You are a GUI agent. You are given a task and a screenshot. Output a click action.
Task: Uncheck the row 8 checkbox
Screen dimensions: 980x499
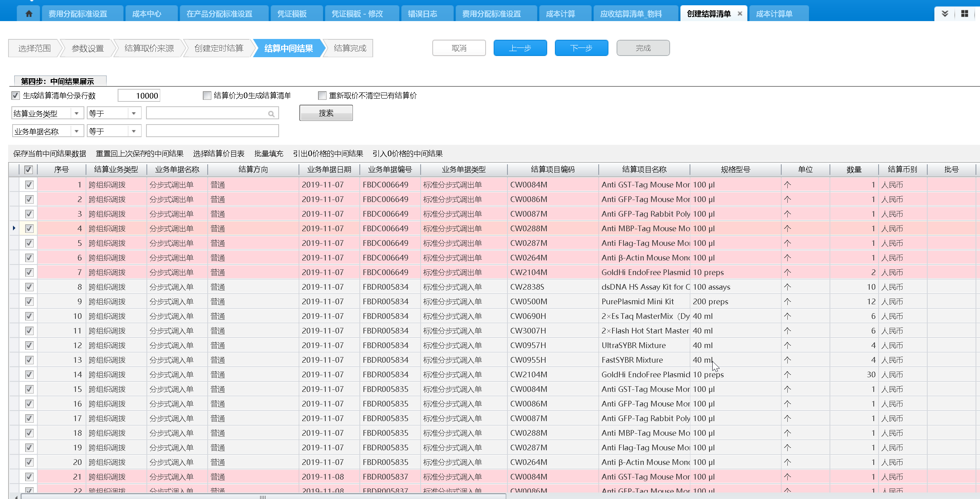pyautogui.click(x=29, y=287)
